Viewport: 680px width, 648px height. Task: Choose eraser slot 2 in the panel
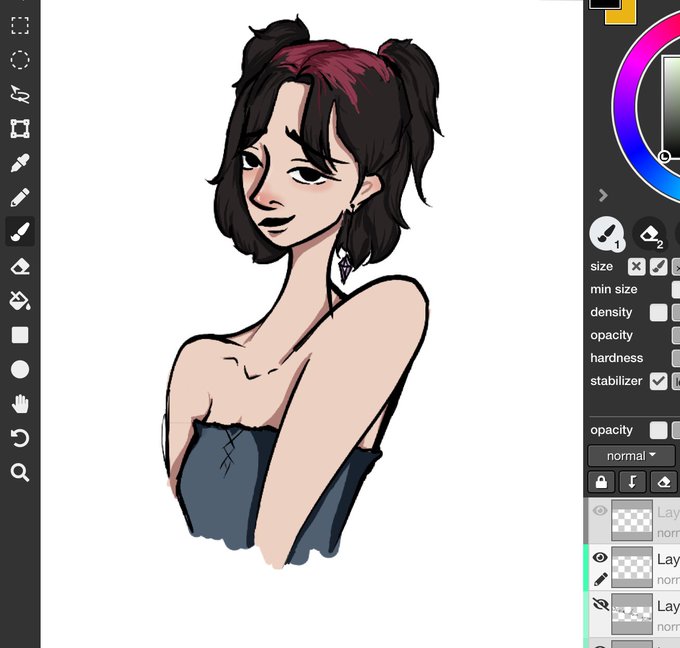point(650,235)
